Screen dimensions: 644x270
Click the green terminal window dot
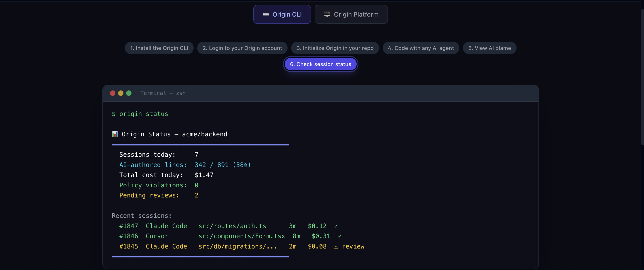pos(129,93)
